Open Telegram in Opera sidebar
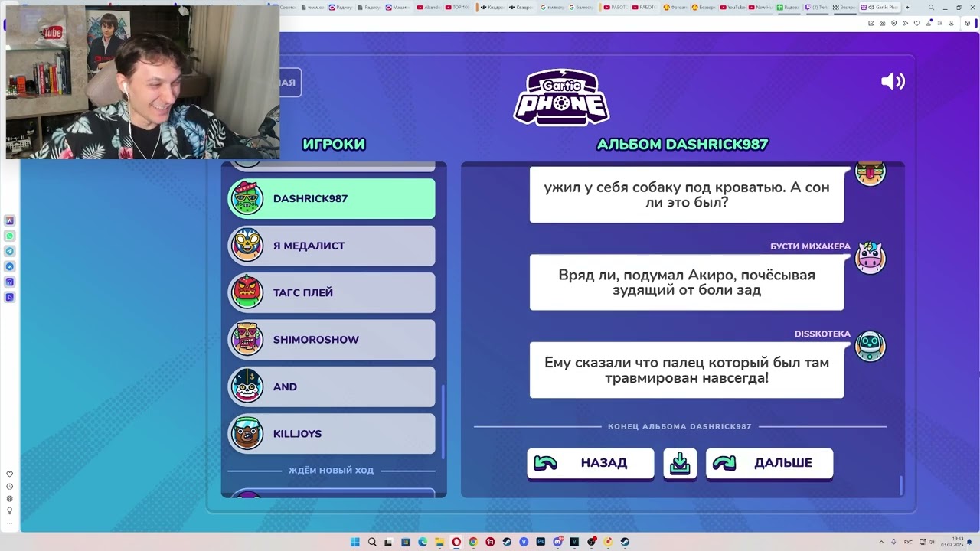 pyautogui.click(x=10, y=251)
